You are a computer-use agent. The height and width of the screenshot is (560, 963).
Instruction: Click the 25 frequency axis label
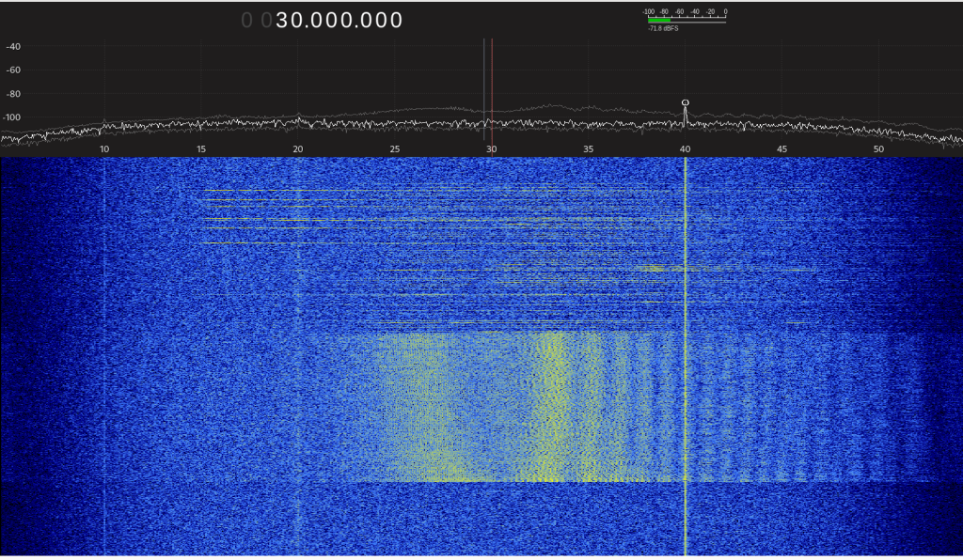[x=394, y=149]
